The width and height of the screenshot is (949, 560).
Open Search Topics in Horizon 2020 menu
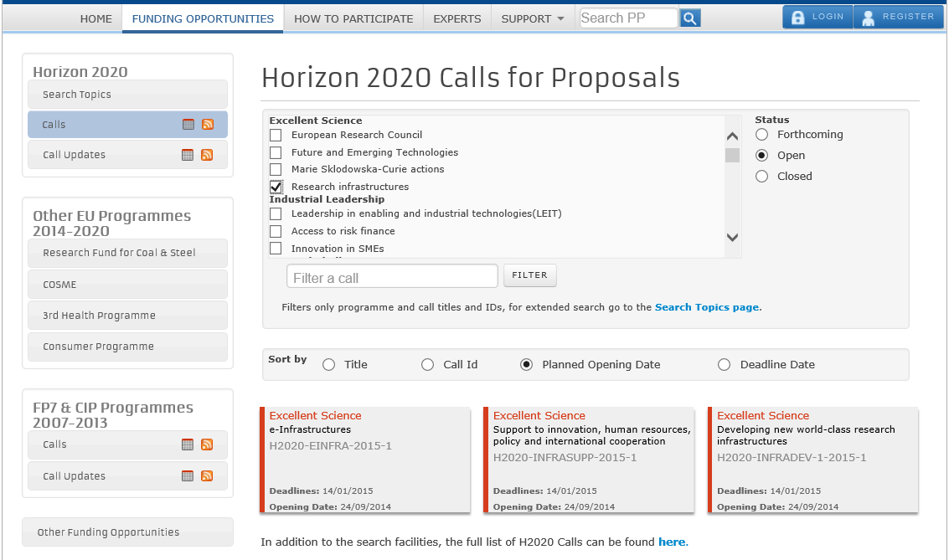127,95
